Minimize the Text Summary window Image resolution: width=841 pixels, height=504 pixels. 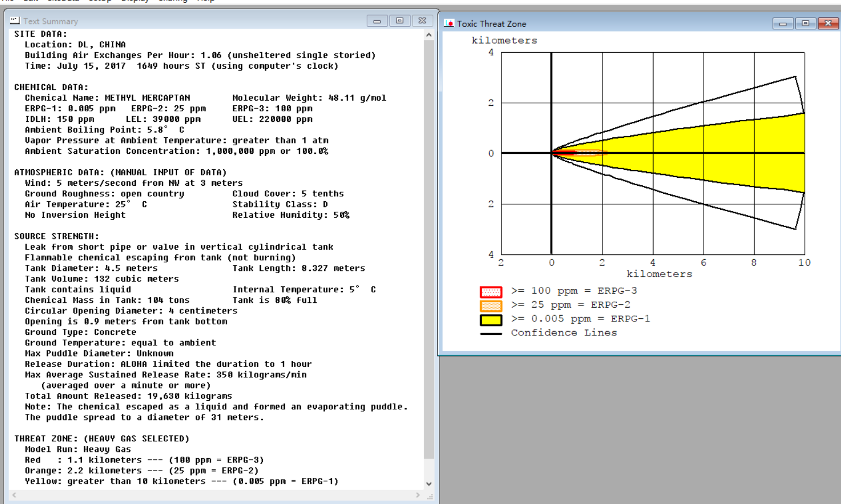click(x=377, y=21)
